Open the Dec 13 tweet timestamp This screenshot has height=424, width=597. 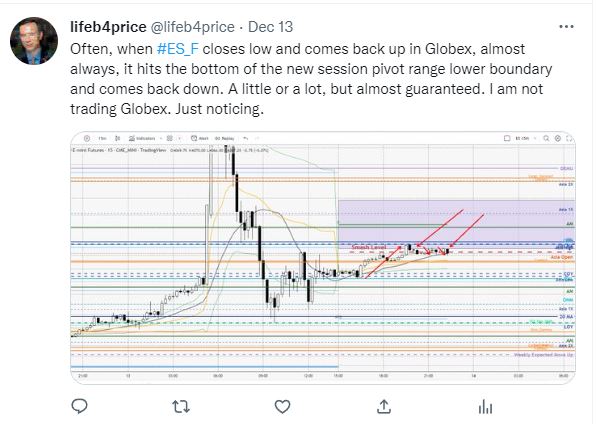pyautogui.click(x=270, y=27)
